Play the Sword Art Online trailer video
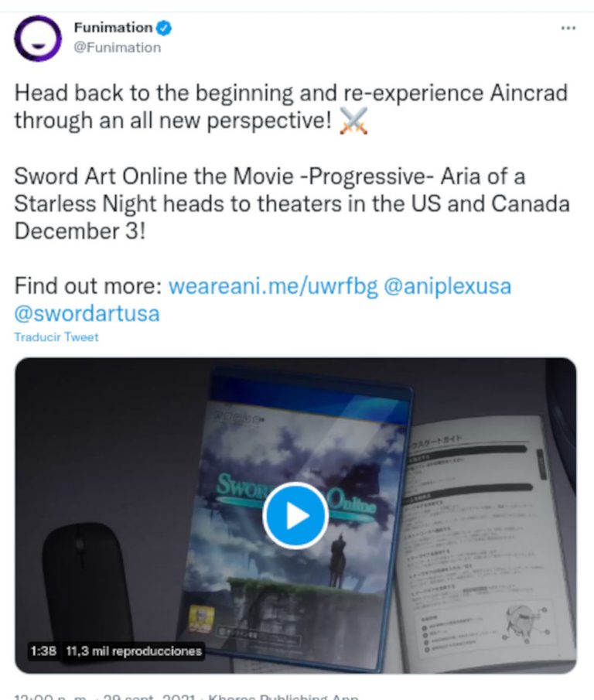 (295, 516)
